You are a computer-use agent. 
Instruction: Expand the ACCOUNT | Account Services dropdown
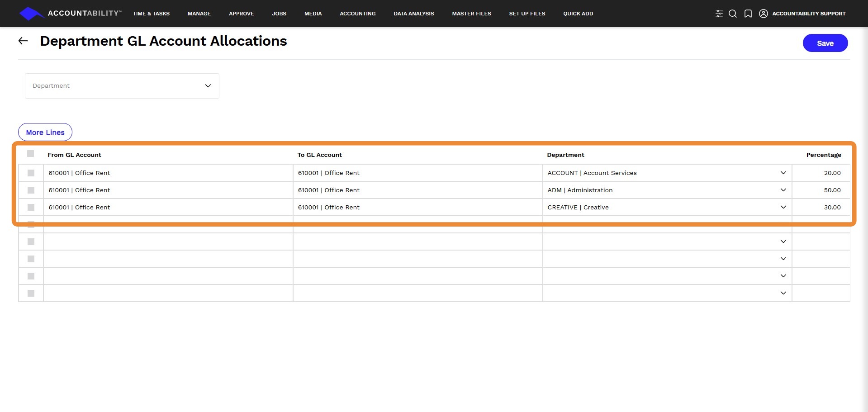(x=783, y=173)
